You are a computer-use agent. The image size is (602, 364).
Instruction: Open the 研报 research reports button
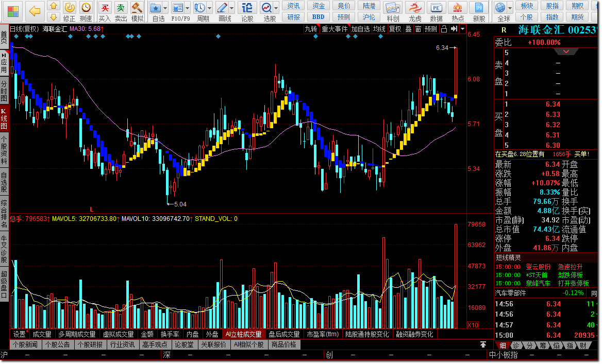(x=293, y=17)
